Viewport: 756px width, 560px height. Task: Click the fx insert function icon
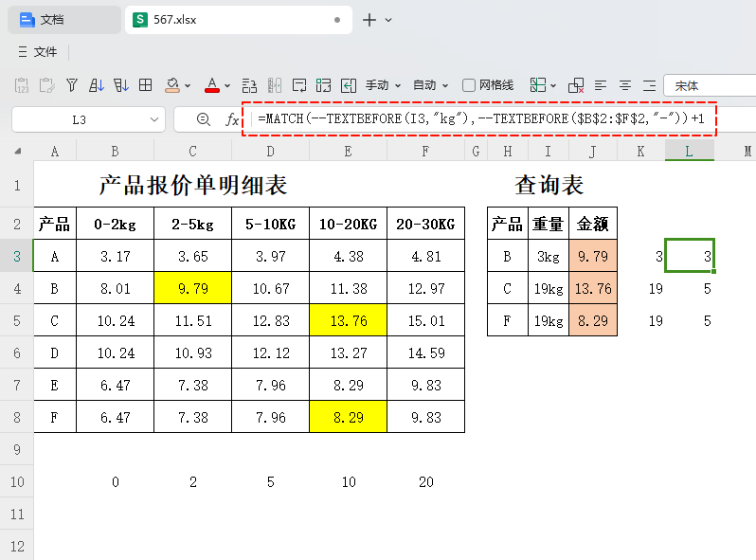pos(232,119)
